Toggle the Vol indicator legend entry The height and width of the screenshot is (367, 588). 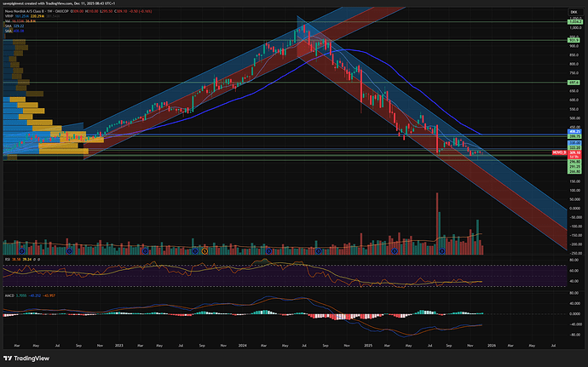(x=9, y=22)
